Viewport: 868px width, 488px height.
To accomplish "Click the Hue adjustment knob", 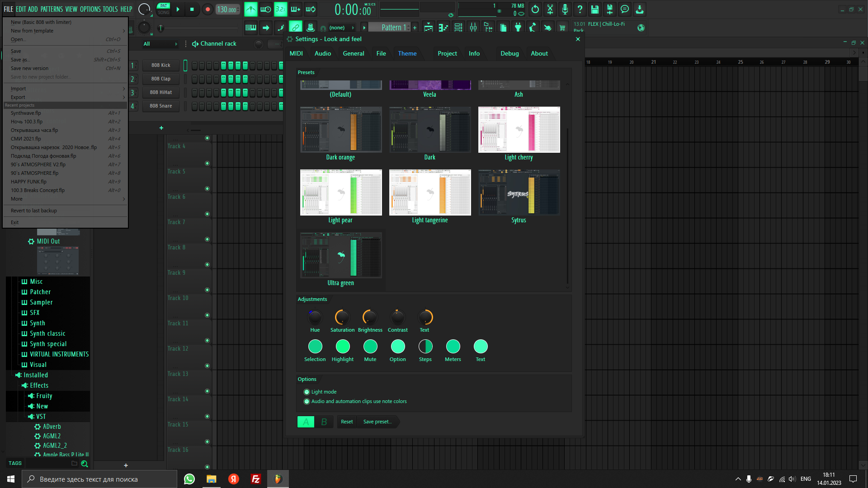I will pyautogui.click(x=315, y=318).
